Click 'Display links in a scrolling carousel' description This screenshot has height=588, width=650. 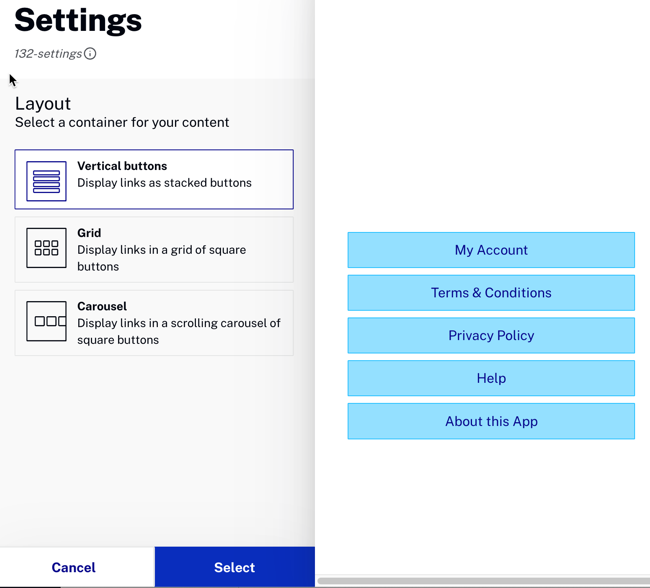(x=179, y=331)
